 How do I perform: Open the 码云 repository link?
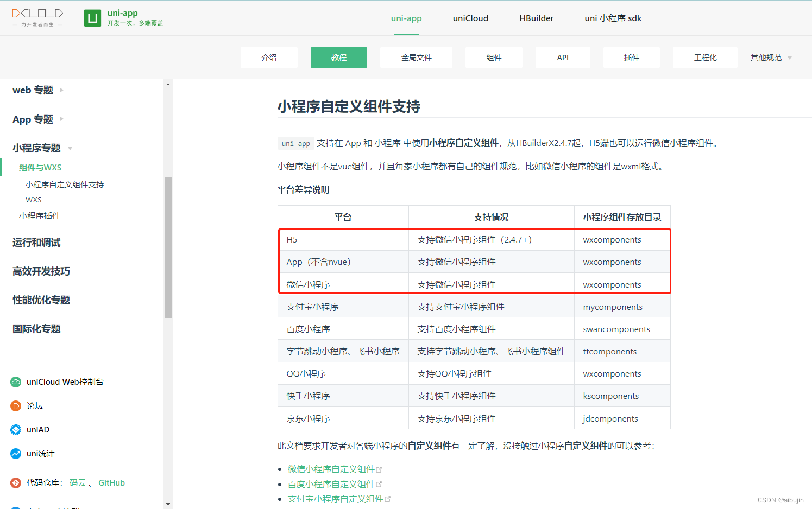[x=78, y=483]
